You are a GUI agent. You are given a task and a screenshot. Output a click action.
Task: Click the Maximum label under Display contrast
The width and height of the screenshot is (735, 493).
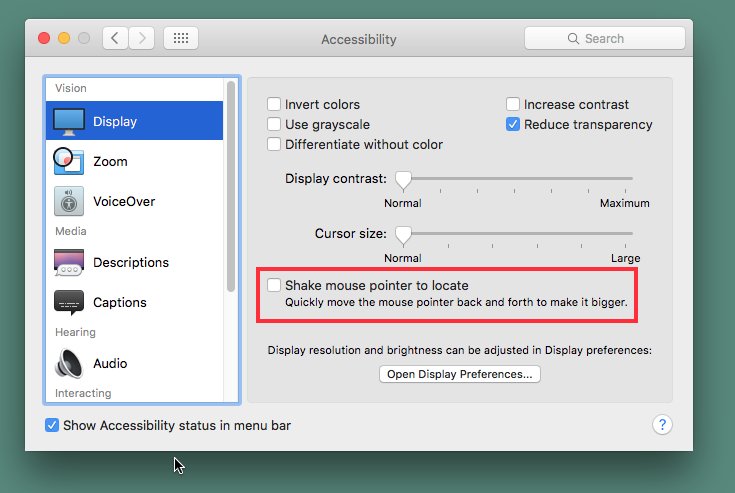625,203
